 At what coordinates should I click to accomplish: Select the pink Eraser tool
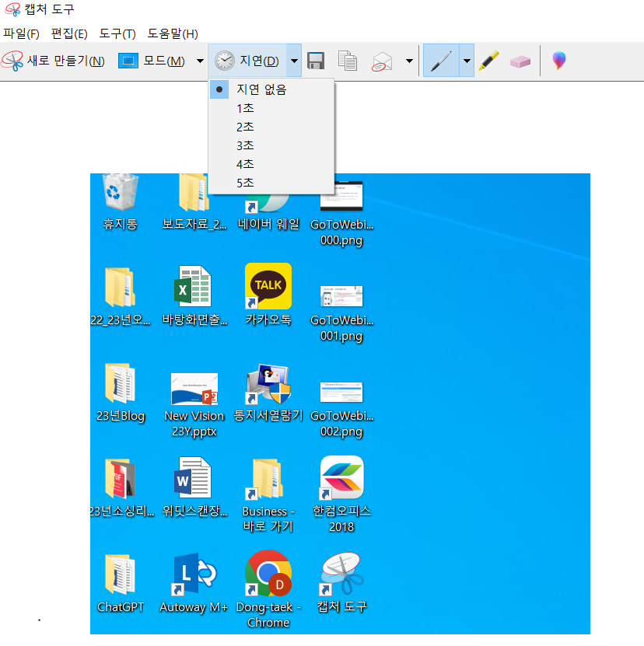[x=520, y=61]
